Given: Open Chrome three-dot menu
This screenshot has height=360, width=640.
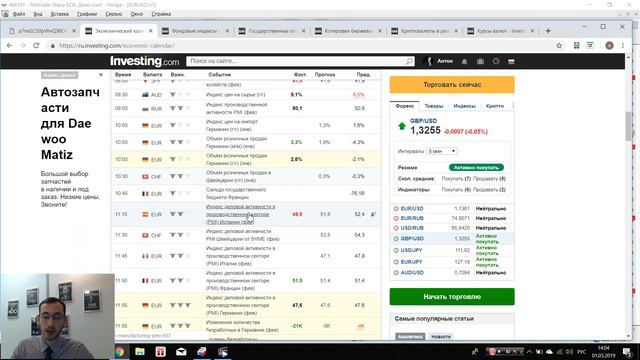Looking at the screenshot, I should 623,46.
